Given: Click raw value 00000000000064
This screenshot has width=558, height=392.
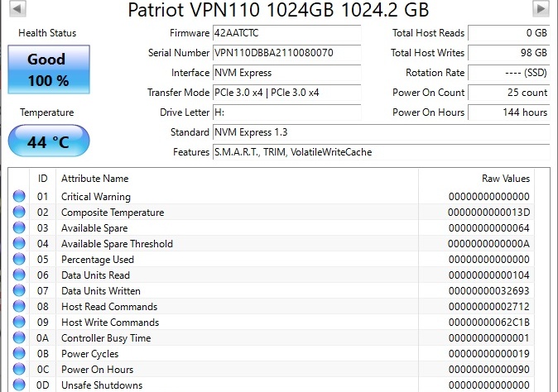Looking at the screenshot, I should (x=488, y=227).
